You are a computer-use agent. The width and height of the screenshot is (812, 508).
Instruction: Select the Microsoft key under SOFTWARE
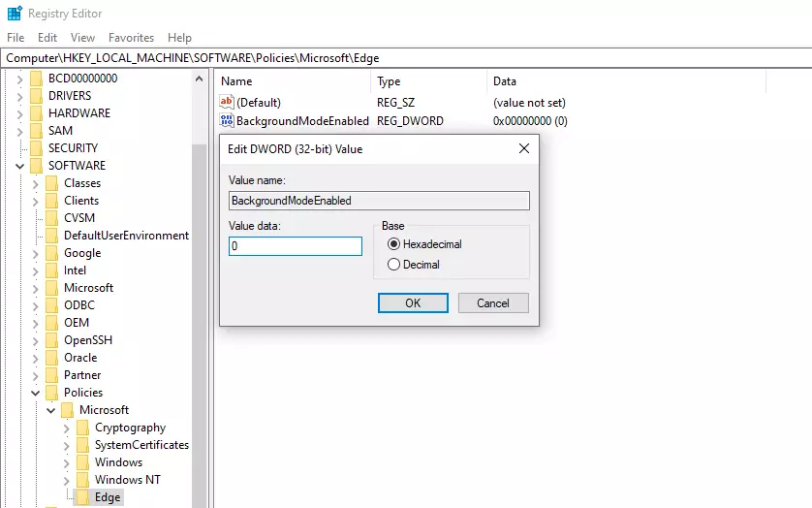tap(88, 288)
